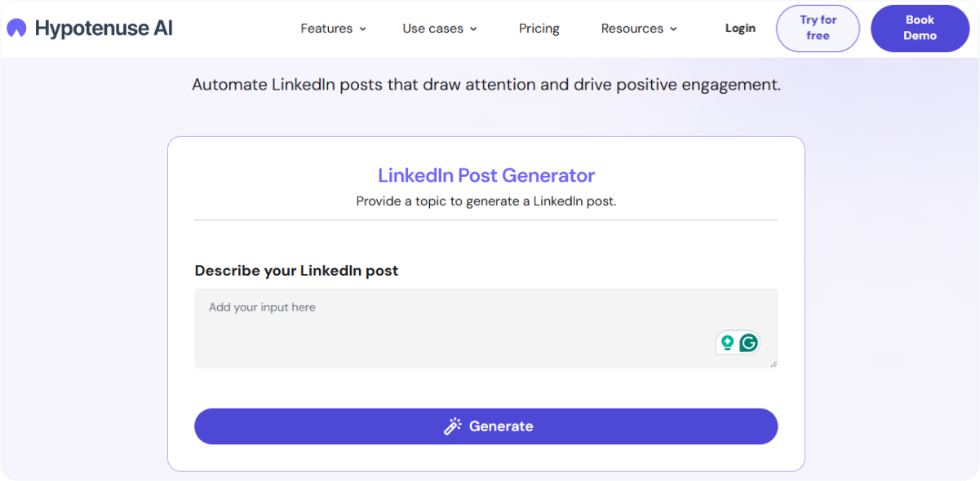Open the Use cases menu
This screenshot has height=481, width=980.
432,29
